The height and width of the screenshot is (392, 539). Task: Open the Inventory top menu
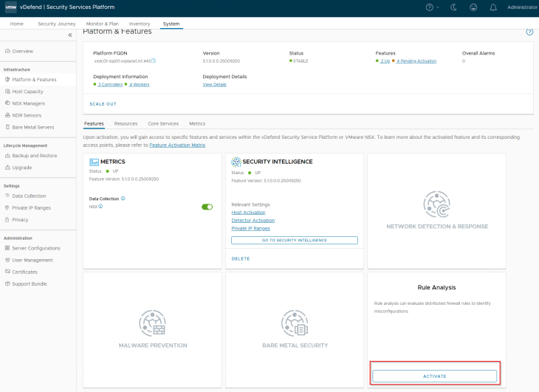(140, 24)
